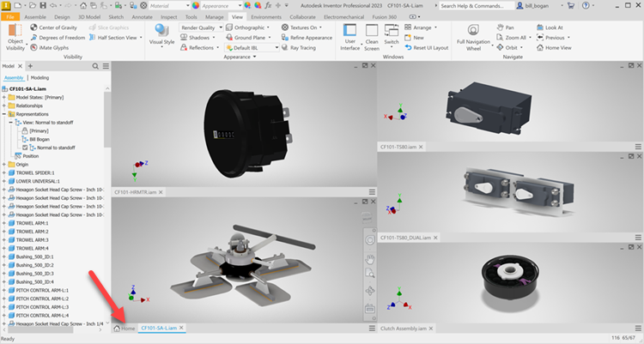Expand the TROWEL SPIDER:1 component
Viewport: 644px width, 344px height.
tap(4, 172)
